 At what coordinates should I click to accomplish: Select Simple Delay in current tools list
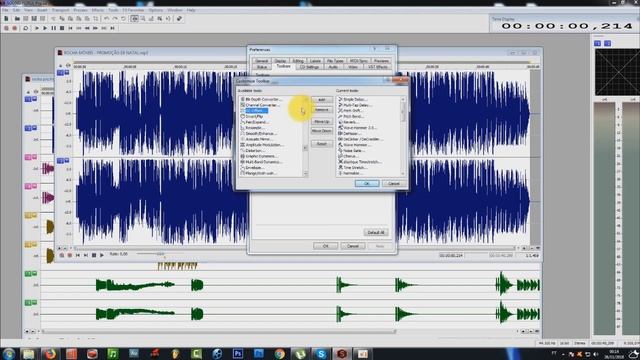353,99
